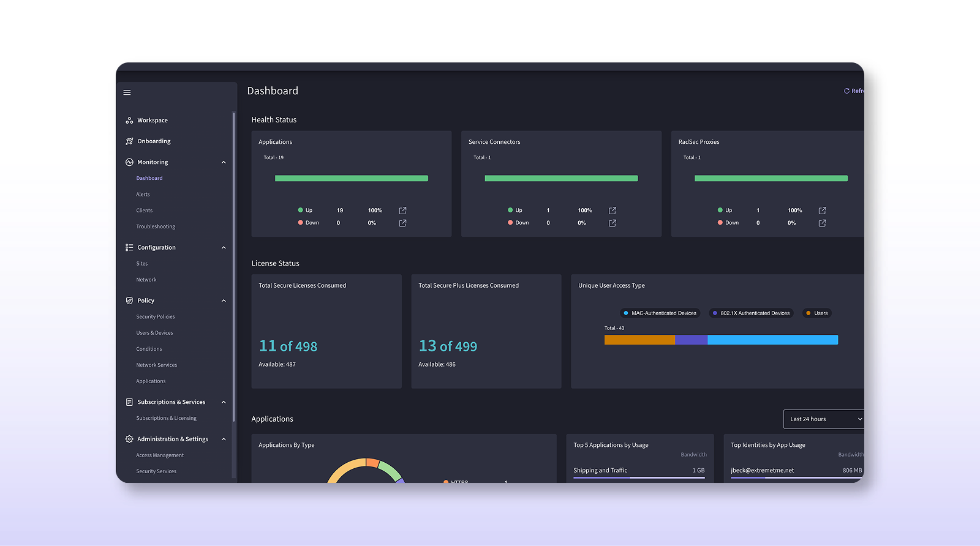Click the Onboarding rocket icon
The height and width of the screenshot is (546, 980).
[x=129, y=141]
